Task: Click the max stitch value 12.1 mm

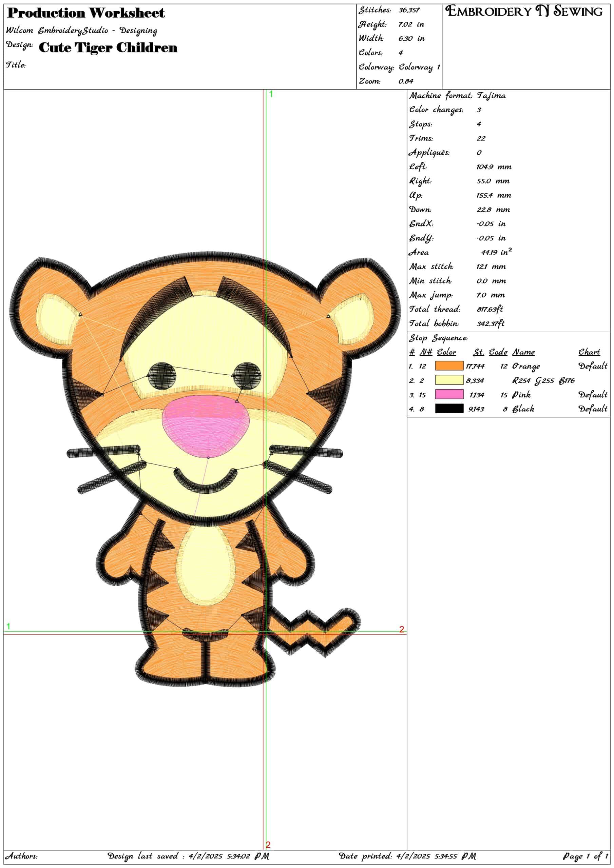Action: [x=491, y=267]
